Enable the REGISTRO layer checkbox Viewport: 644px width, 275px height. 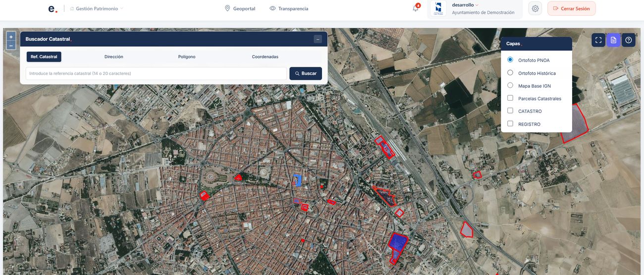510,124
